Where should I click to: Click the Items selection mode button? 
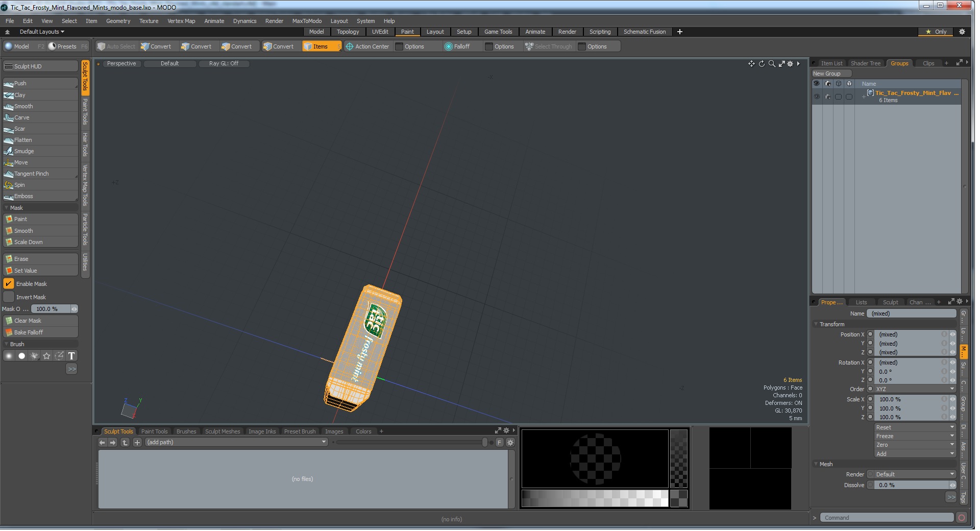pos(321,46)
